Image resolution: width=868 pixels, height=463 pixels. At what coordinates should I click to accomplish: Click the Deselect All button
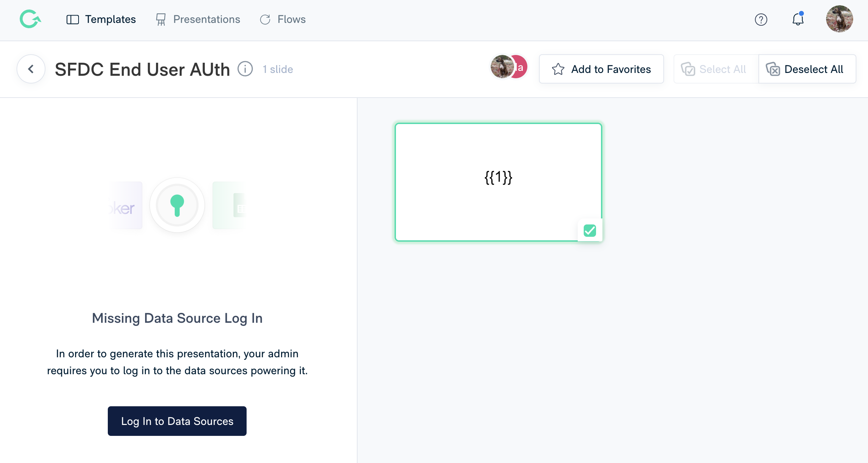tap(807, 69)
